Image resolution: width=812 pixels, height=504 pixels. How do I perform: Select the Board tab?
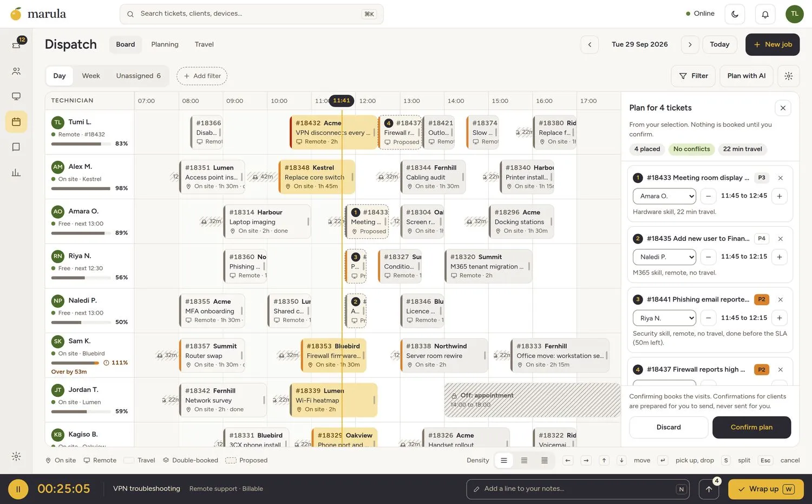click(126, 44)
